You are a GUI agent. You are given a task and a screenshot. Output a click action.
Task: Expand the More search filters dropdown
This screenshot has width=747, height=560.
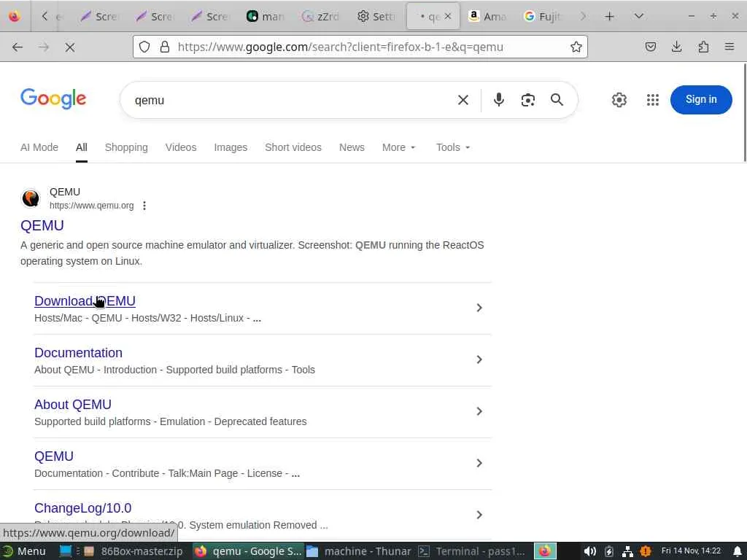coord(399,147)
